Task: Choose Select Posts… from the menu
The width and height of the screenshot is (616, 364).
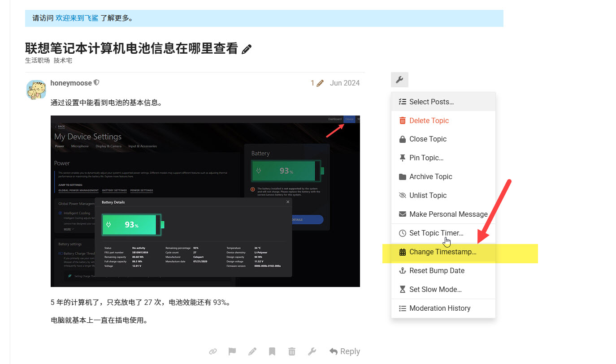Action: click(443, 102)
